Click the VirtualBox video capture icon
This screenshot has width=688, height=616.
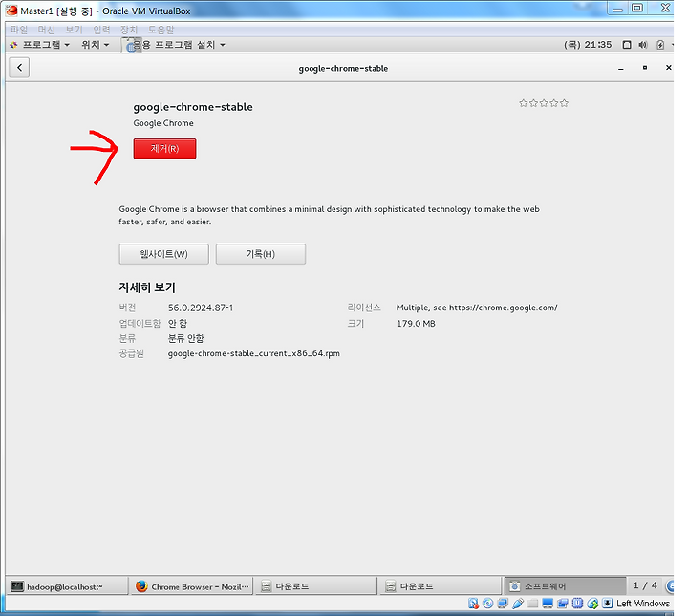click(x=563, y=604)
